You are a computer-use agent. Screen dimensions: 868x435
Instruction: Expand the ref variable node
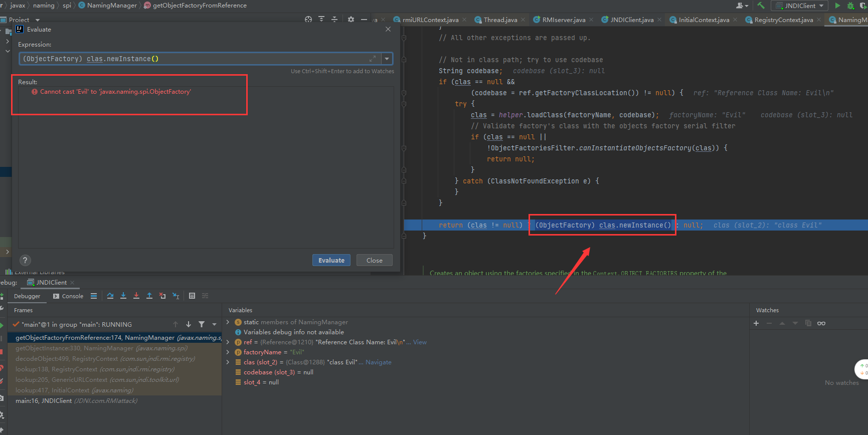coord(228,342)
